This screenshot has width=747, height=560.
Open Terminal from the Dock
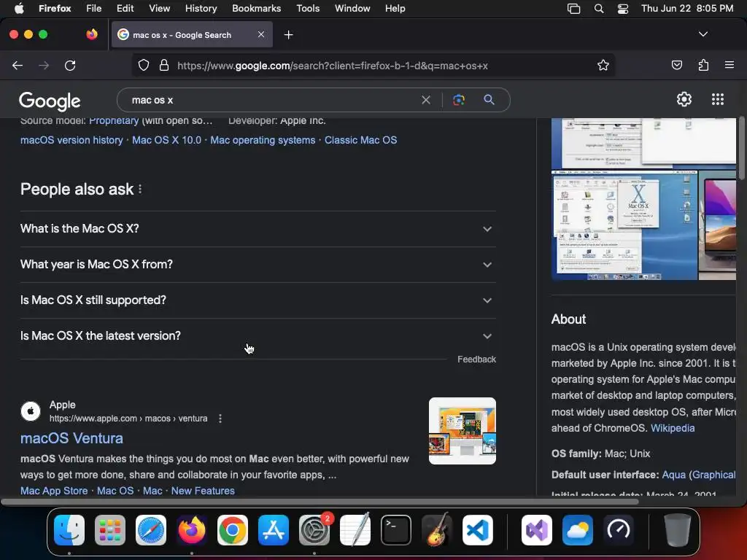point(396,530)
